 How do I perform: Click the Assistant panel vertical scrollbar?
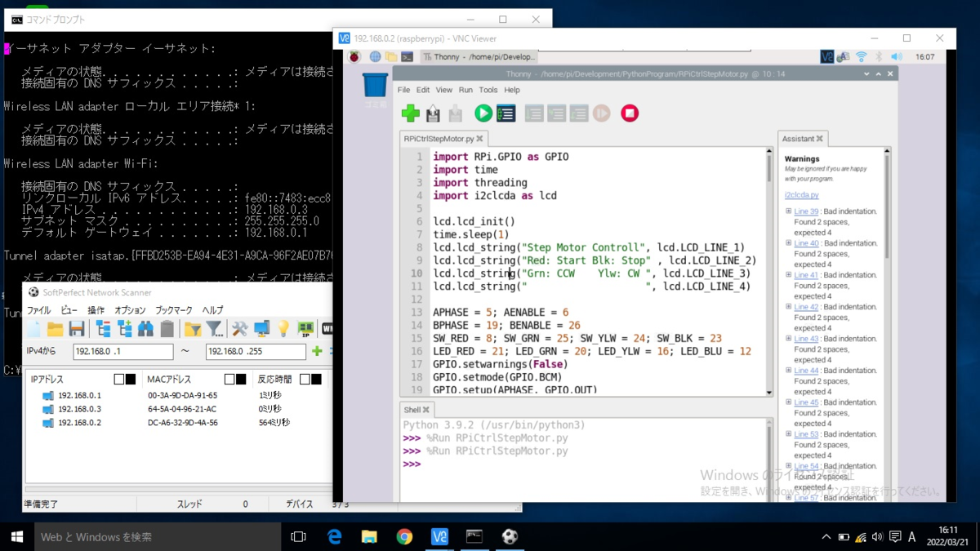[887, 322]
